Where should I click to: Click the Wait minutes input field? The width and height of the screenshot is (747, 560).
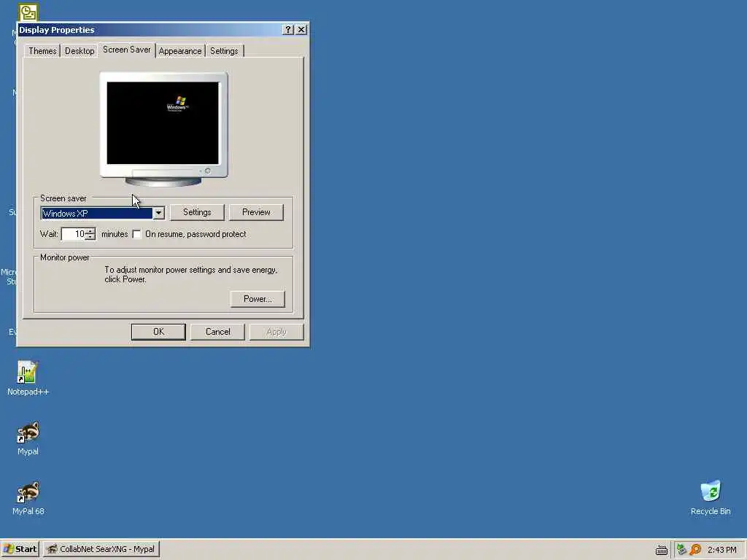pyautogui.click(x=74, y=234)
